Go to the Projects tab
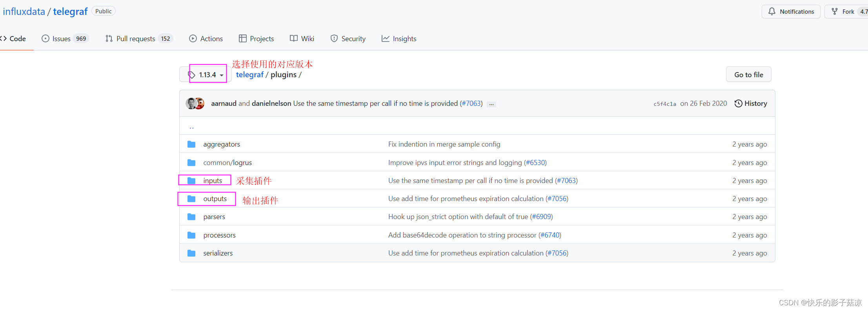868x310 pixels. point(256,38)
